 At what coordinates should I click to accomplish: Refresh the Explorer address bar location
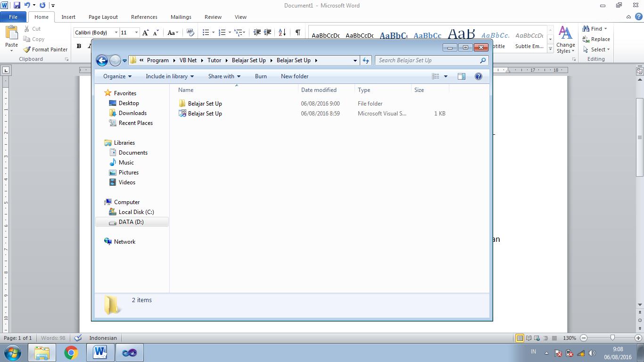pyautogui.click(x=366, y=60)
